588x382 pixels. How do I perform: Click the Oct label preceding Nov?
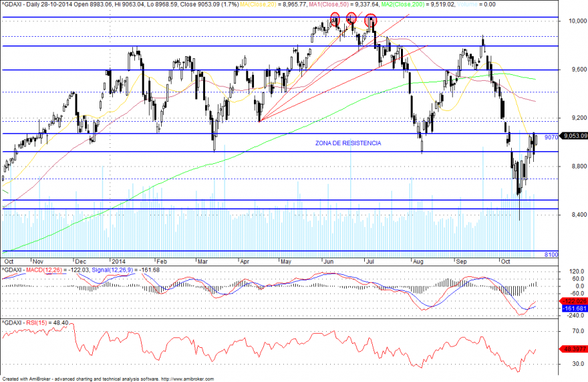(9, 262)
